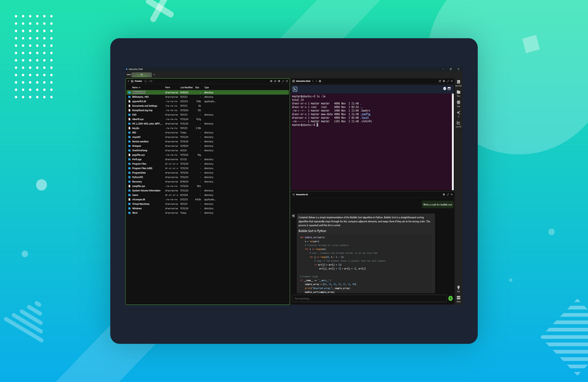Sort files by Last Modified column

click(x=187, y=87)
